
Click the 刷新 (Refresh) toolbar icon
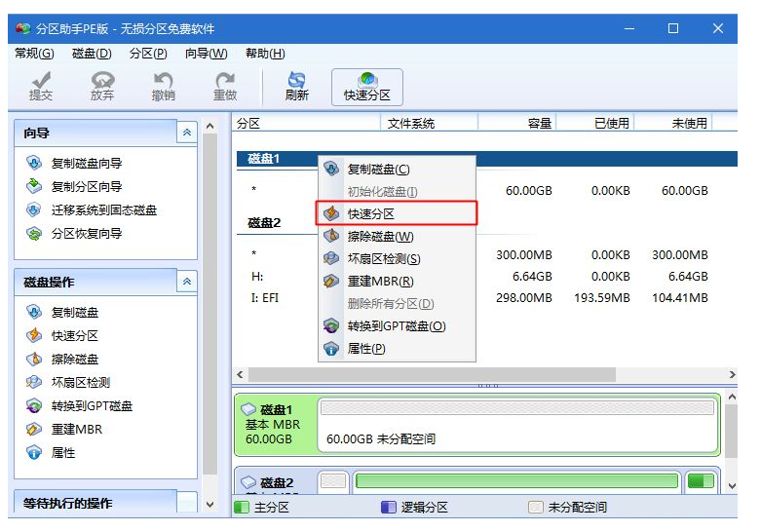pyautogui.click(x=296, y=86)
